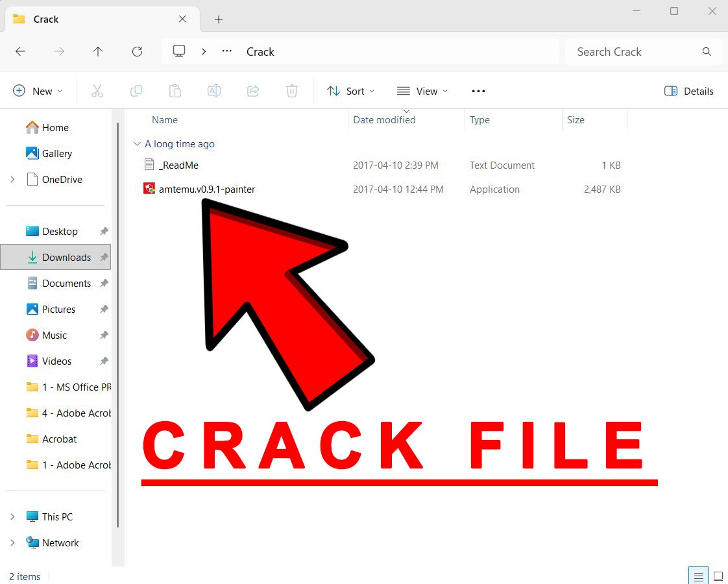The image size is (728, 584).
Task: Go up one folder level
Action: coord(98,51)
